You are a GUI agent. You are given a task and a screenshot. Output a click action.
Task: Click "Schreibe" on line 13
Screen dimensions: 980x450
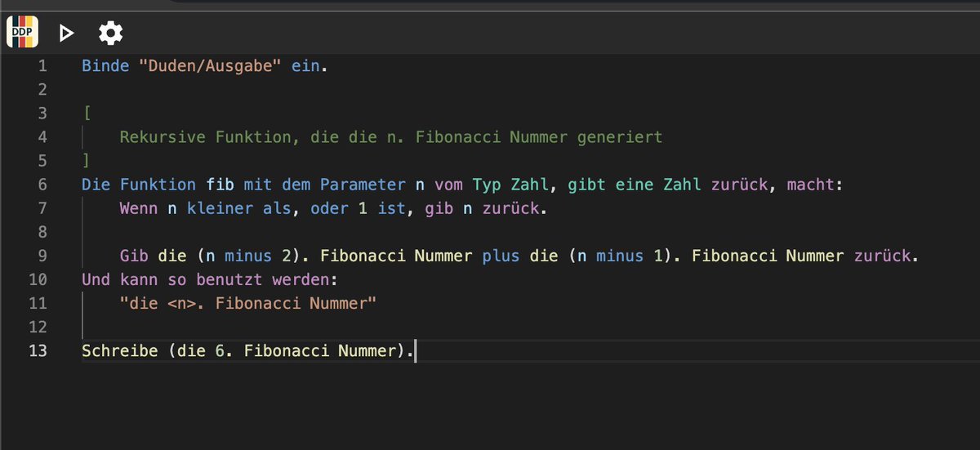click(120, 351)
